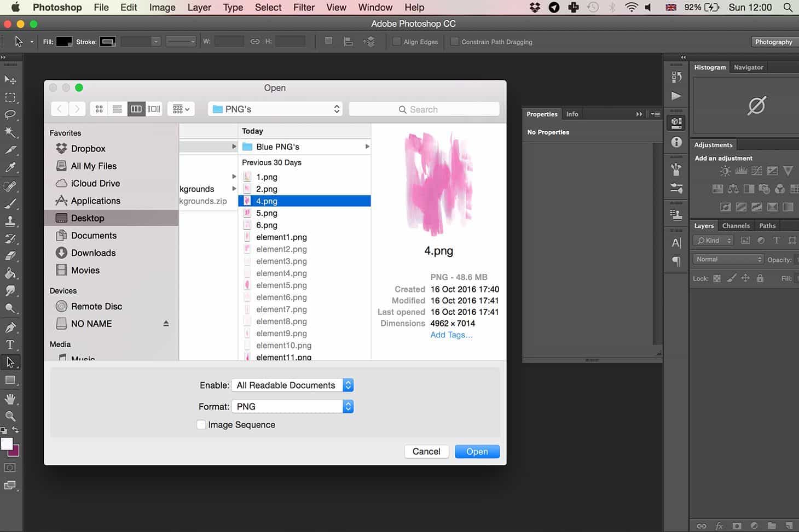
Task: Check Constrain Path Dragging option
Action: point(454,42)
